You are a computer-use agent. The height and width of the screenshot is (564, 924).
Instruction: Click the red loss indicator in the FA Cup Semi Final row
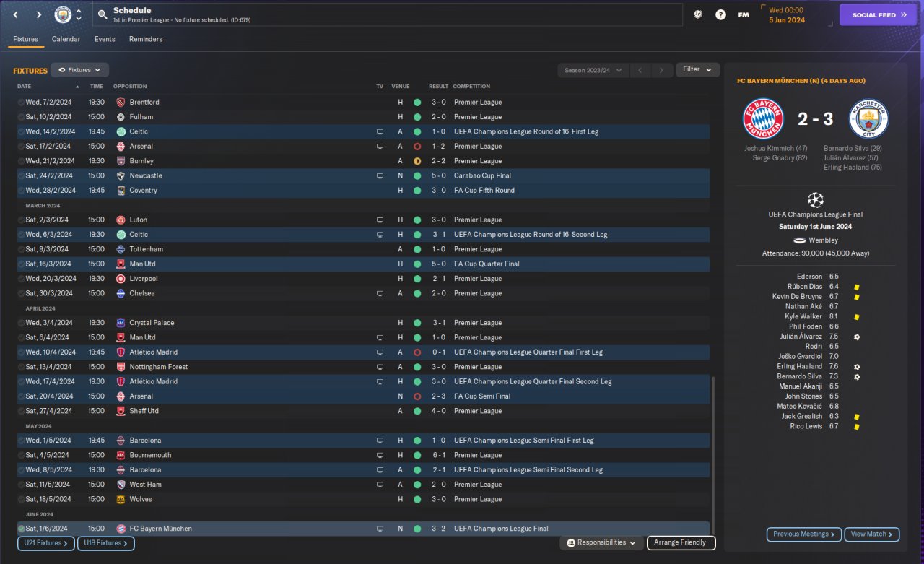pyautogui.click(x=417, y=396)
